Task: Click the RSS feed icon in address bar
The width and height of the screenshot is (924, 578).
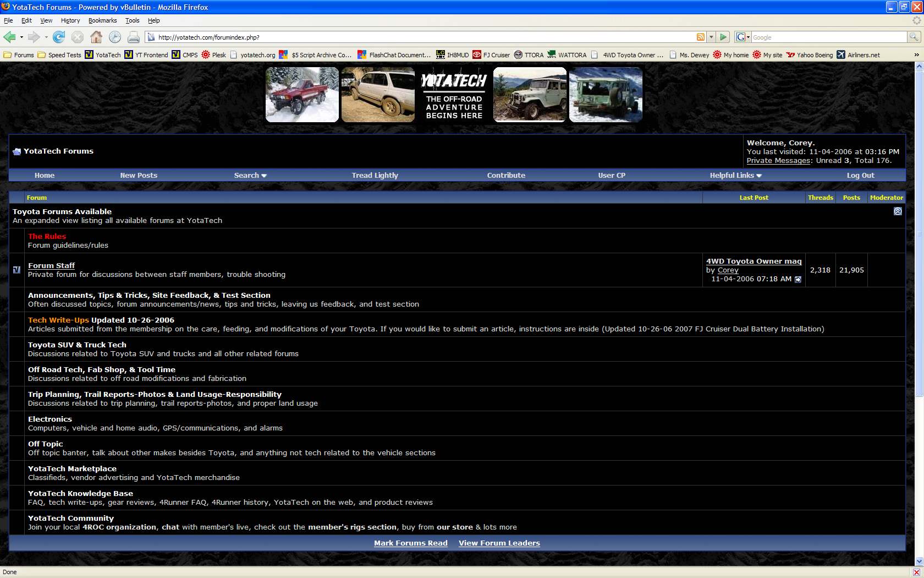Action: 701,37
